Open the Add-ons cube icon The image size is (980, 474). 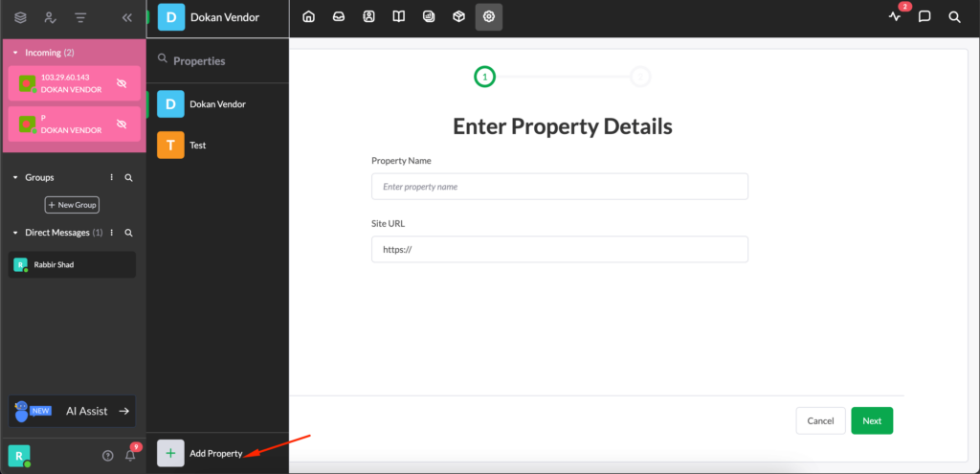click(458, 17)
